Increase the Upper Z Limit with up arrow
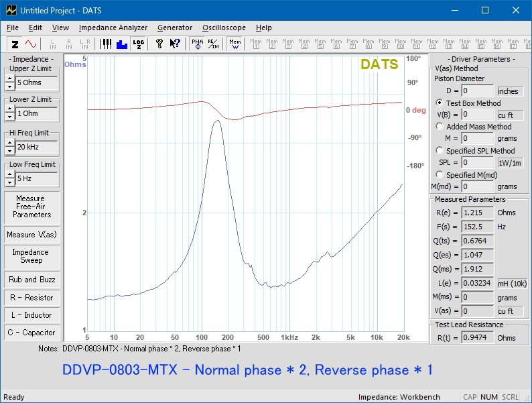Screen dimensions: 532x403 point(10,78)
